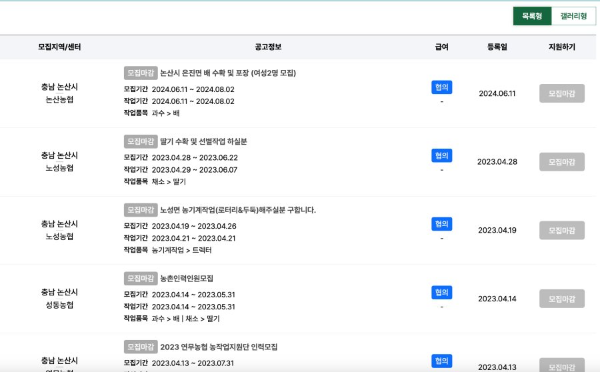Click the 공고정보 column header
600x372 pixels.
click(x=268, y=47)
